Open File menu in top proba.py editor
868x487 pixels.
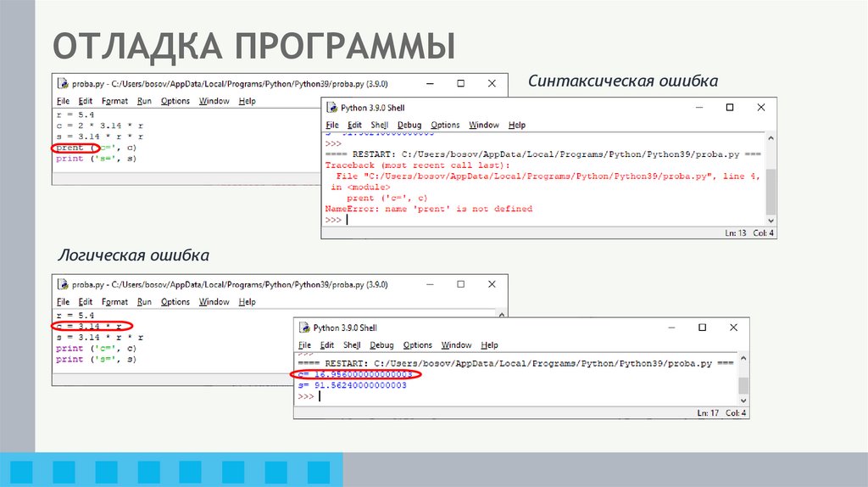coord(63,101)
